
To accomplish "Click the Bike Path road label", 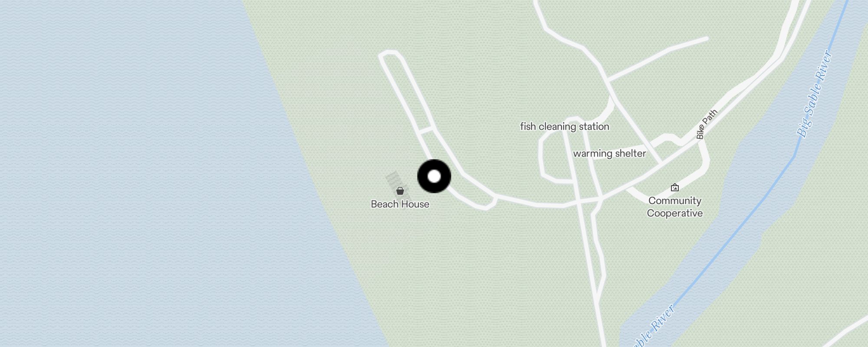I will pos(707,124).
